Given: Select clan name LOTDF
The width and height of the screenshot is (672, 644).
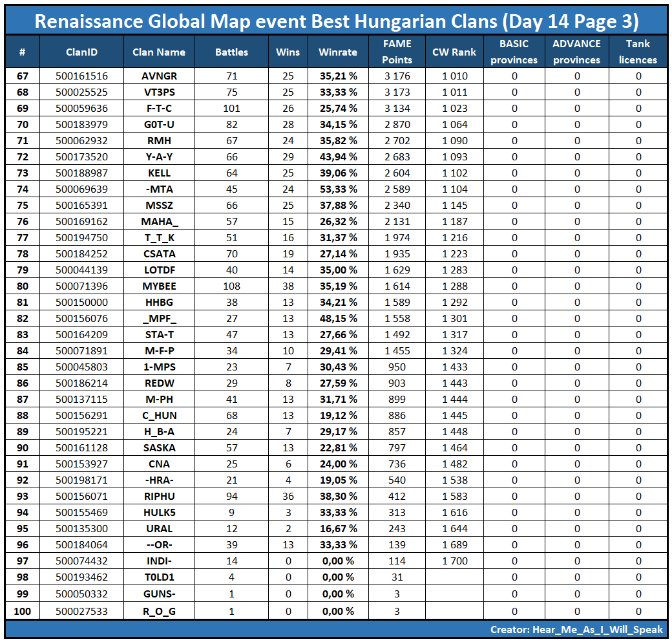Looking at the screenshot, I should (x=160, y=270).
